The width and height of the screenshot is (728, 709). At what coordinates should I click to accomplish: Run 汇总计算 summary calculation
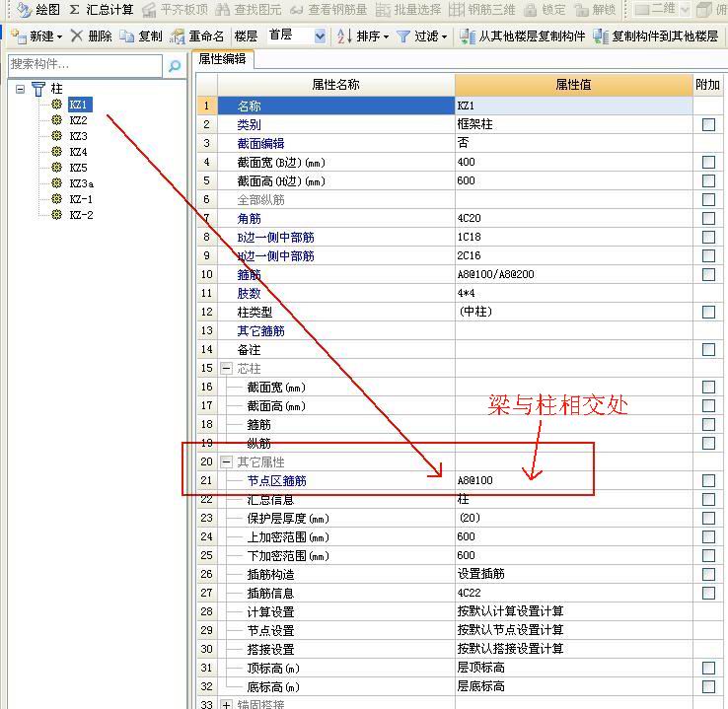pos(102,9)
